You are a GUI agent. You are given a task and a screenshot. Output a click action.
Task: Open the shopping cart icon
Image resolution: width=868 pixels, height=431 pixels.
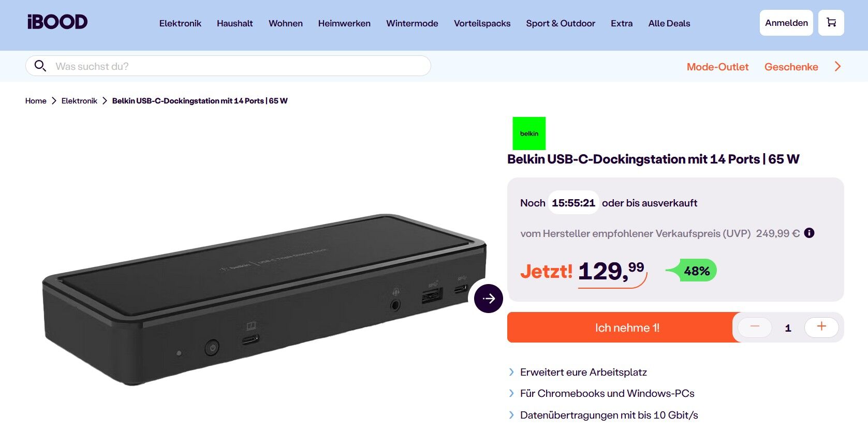(x=831, y=23)
